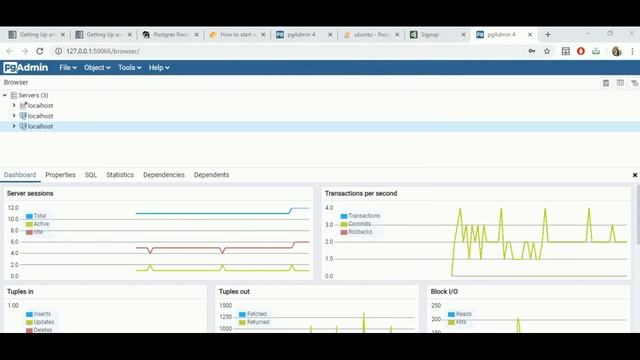Click the blue Inserts legend swatch
Image resolution: width=640 pixels, height=360 pixels.
(x=29, y=314)
